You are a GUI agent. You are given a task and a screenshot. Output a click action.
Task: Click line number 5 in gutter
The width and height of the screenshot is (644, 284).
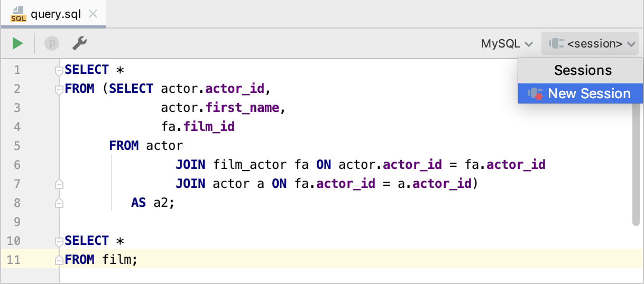coord(16,146)
